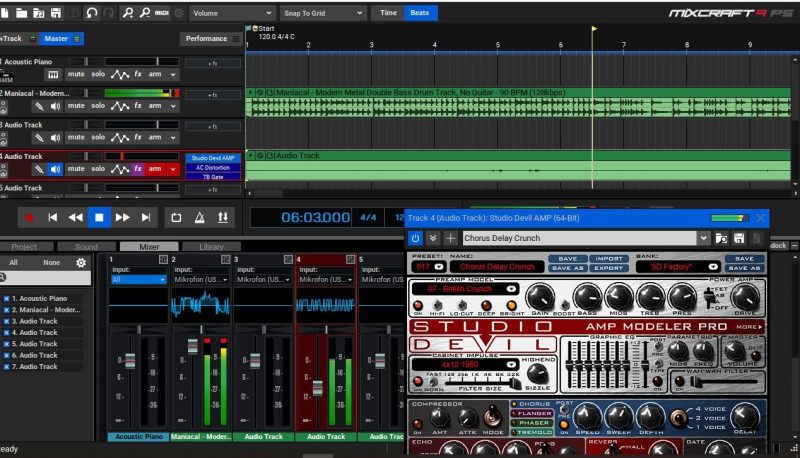Stop playback with the blue square button
Screen dimensions: 800x458
pos(99,218)
